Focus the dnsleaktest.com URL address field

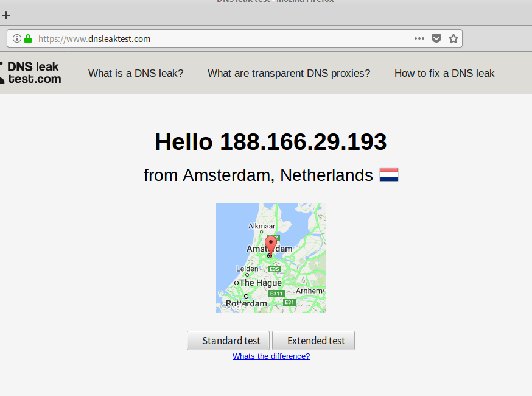tap(219, 38)
